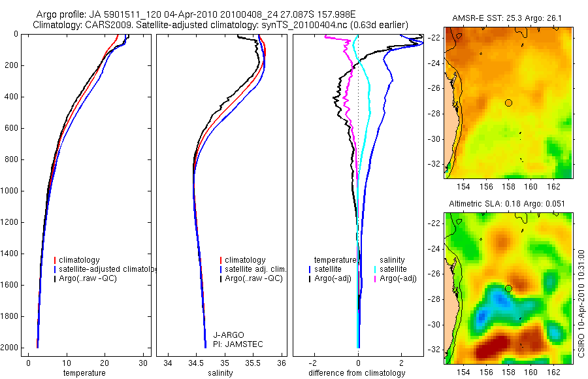The image size is (588, 379).
Task: Click the float position circle on SLA map
Action: (x=508, y=289)
